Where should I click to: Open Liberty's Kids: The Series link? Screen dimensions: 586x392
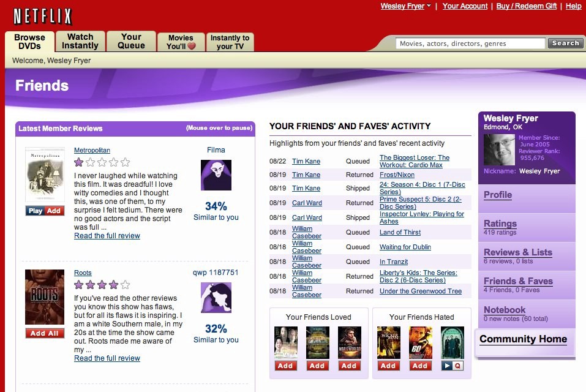tap(418, 276)
